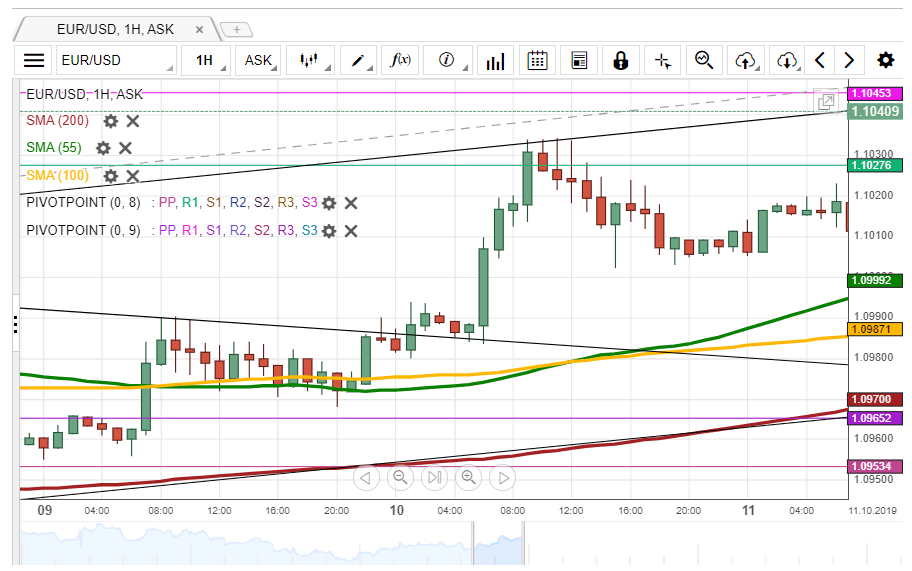Open the calendar date picker icon
The height and width of the screenshot is (571, 912).
537,60
